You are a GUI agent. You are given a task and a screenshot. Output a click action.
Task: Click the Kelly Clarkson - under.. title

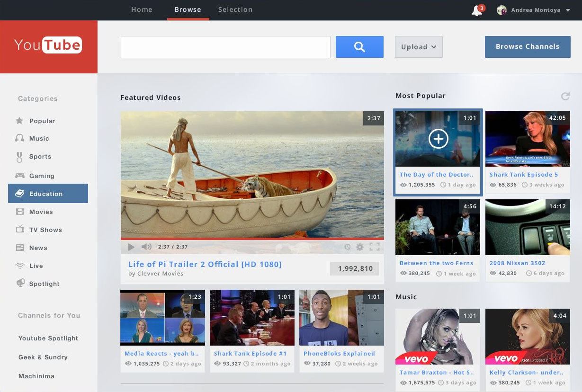pos(526,373)
